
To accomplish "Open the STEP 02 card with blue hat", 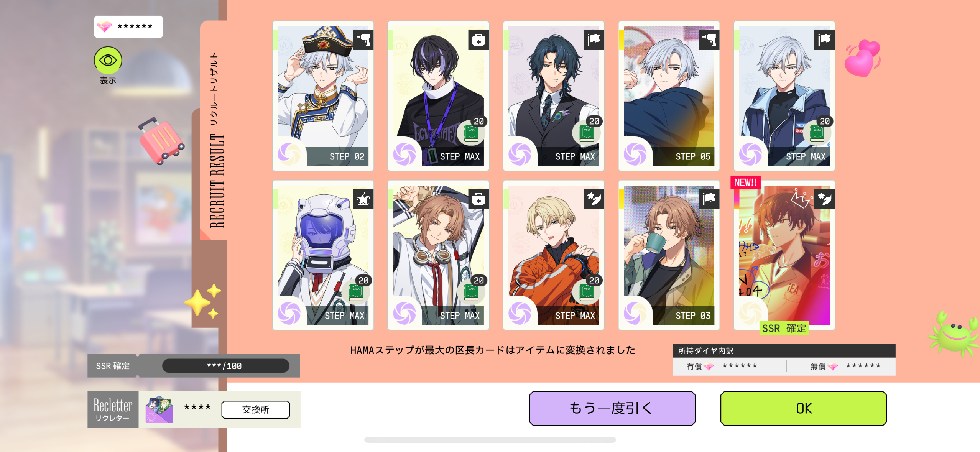I will [x=323, y=96].
